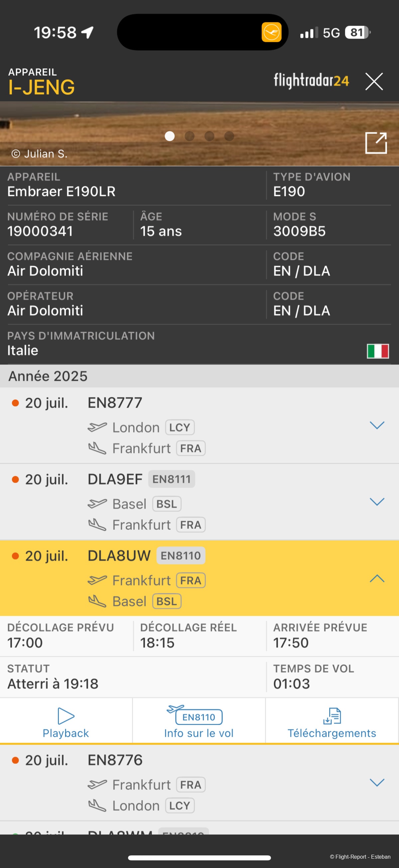Tap the iOS home indicator bar
Viewport: 399px width, 868px height.
pos(199,858)
